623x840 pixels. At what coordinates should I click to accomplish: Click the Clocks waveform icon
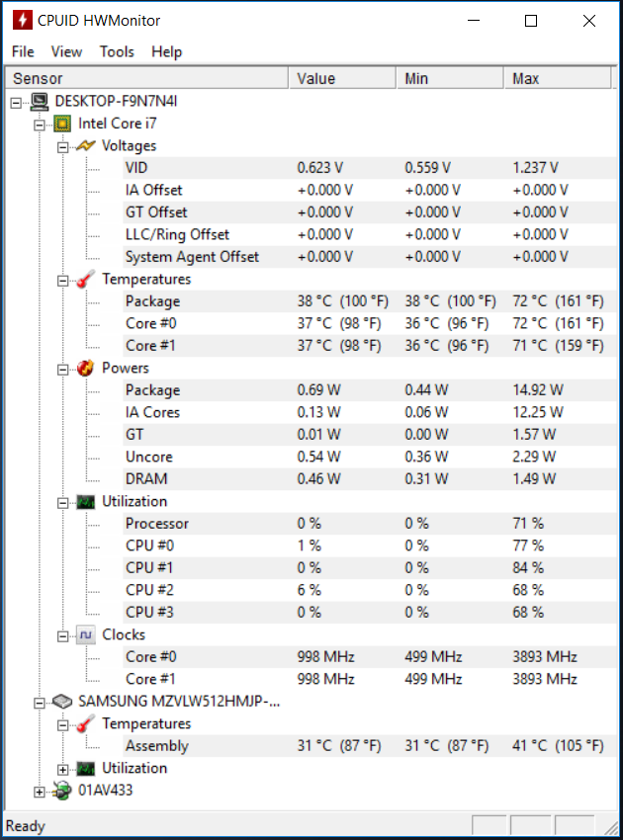(86, 634)
